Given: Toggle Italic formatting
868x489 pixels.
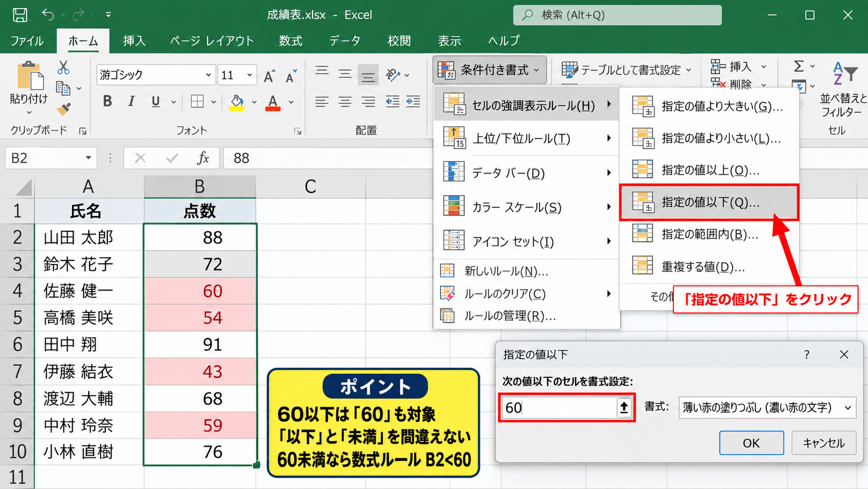Looking at the screenshot, I should 131,101.
